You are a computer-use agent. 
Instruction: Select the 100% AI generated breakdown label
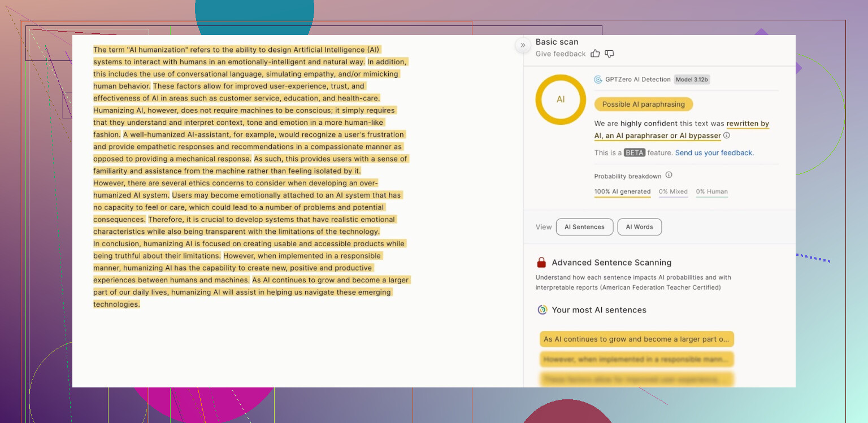tap(622, 191)
